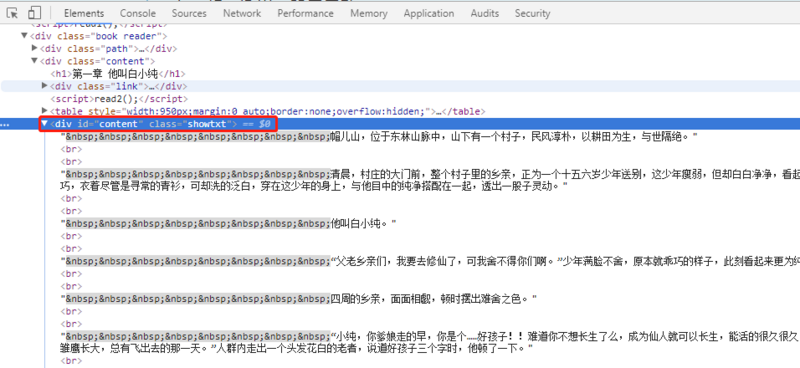Select the div id="content" class="showtxt" row
The width and height of the screenshot is (800, 368).
[400, 124]
